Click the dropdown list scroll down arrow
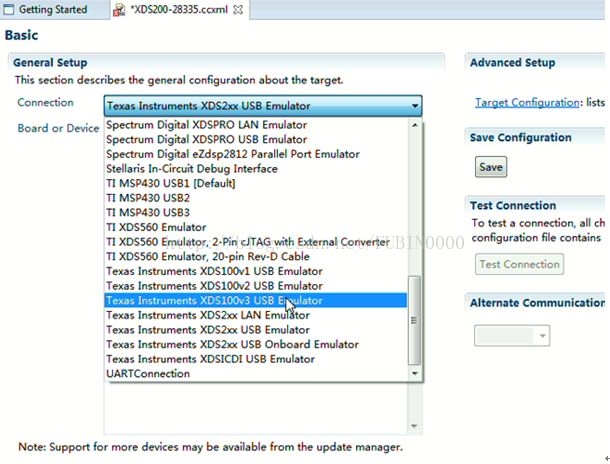Screen dimensions: 610x464 tap(415, 374)
